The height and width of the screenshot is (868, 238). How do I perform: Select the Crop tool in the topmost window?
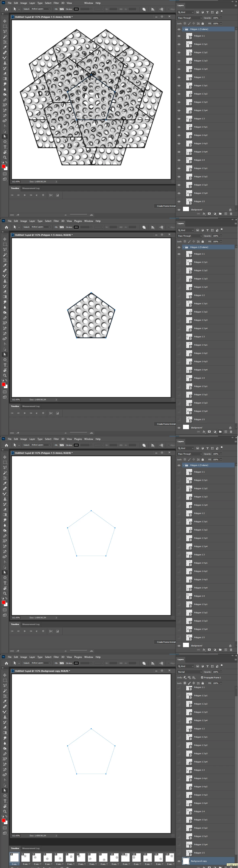point(5,42)
